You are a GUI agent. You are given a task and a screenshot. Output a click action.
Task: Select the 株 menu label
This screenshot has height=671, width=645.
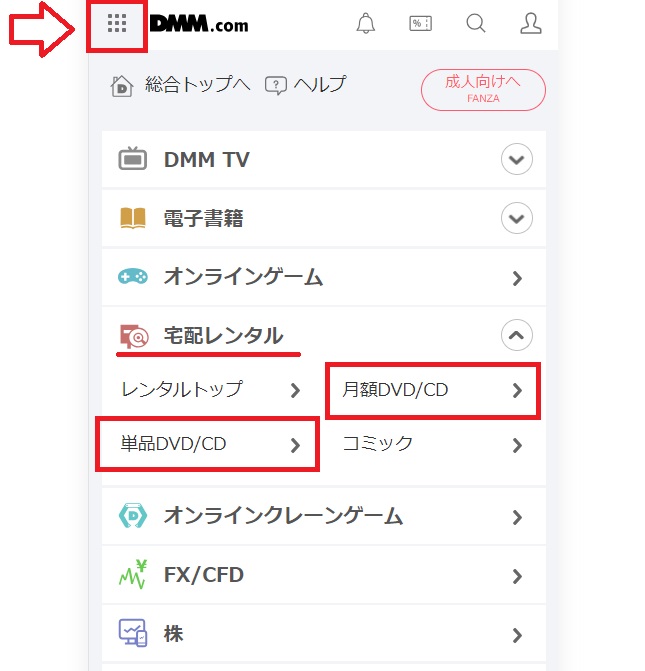tap(173, 633)
